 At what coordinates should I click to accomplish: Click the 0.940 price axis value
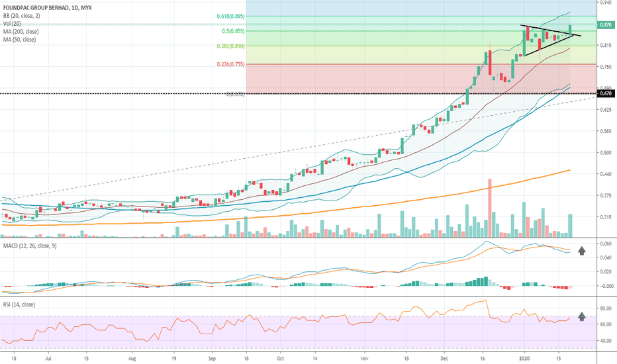point(606,3)
